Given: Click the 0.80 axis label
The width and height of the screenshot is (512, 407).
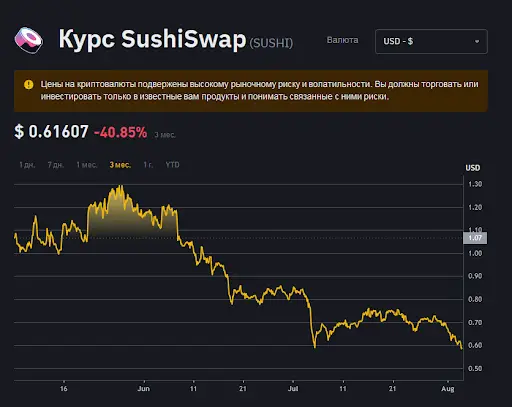Looking at the screenshot, I should (x=475, y=299).
